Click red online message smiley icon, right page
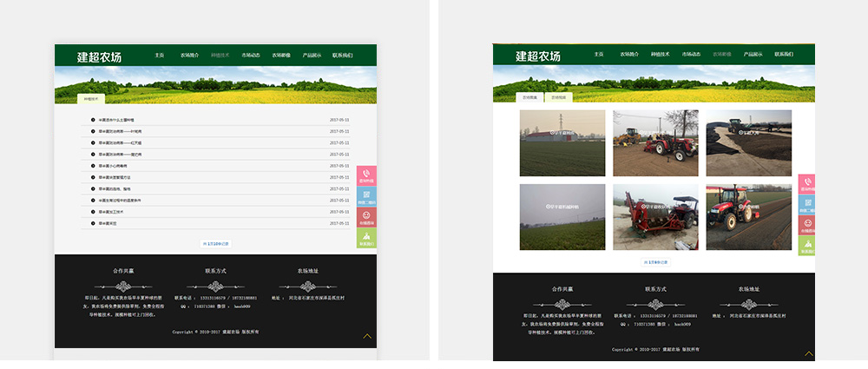 [807, 226]
